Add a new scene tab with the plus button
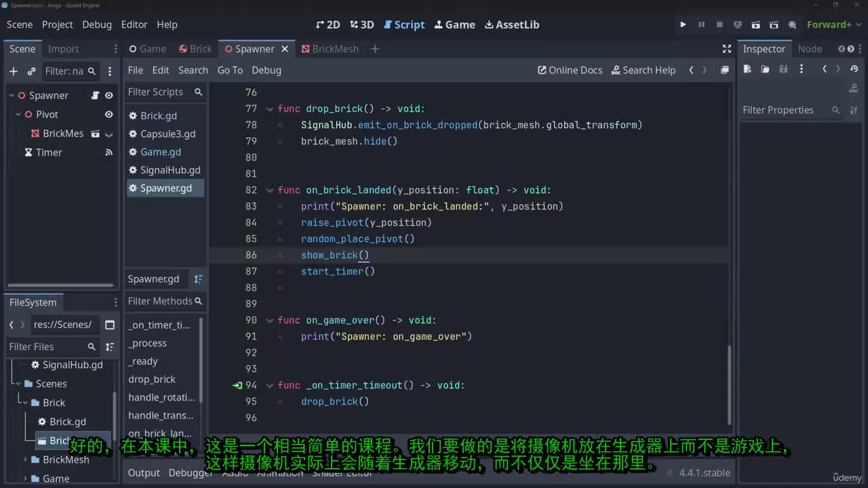 tap(375, 49)
